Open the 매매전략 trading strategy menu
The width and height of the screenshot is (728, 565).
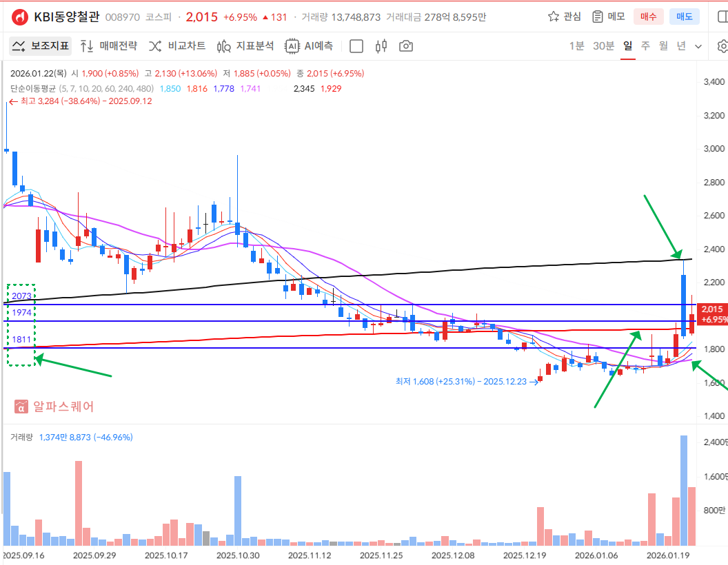tap(108, 46)
